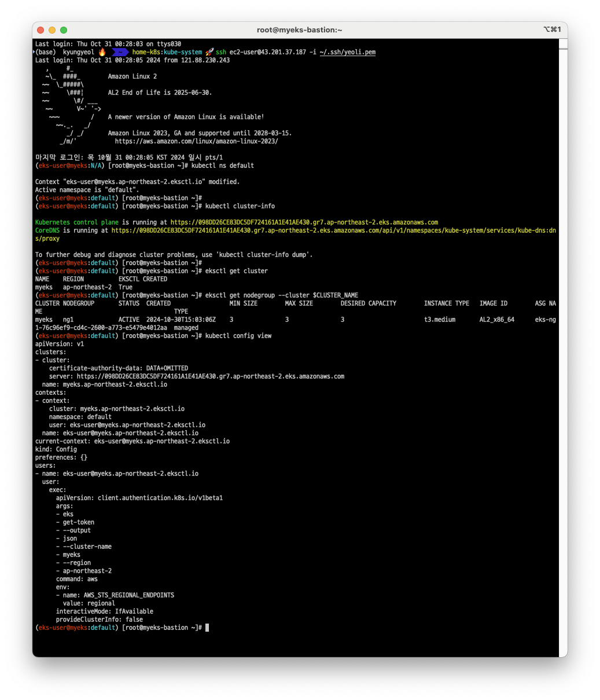The width and height of the screenshot is (600, 700).
Task: Click nodegroup name 'ng1'
Action: click(x=68, y=320)
